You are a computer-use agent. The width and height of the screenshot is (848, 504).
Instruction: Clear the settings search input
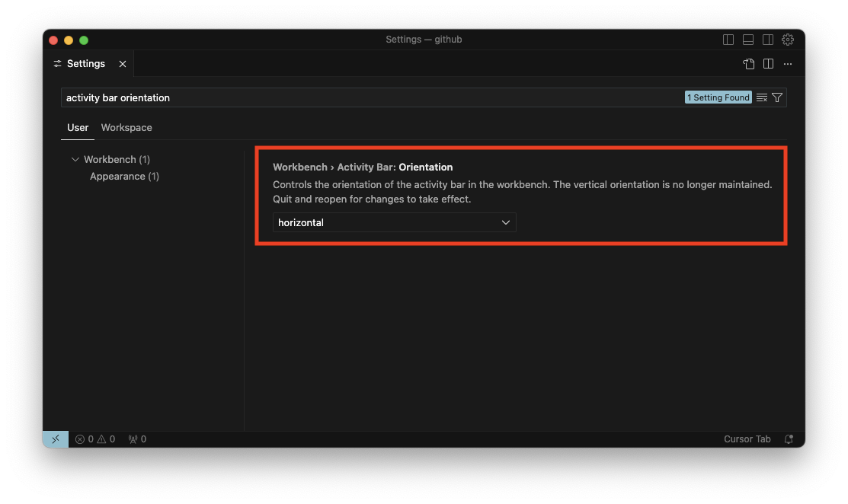761,97
